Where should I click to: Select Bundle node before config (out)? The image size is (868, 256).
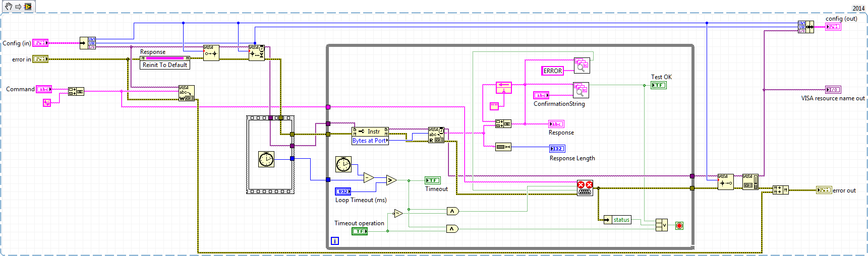click(806, 27)
